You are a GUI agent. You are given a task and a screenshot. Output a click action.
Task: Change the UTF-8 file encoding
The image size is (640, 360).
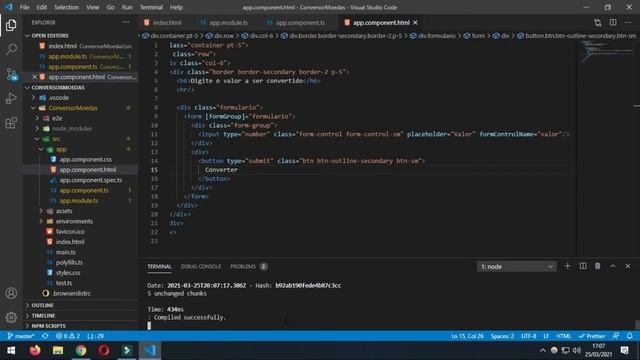(529, 336)
